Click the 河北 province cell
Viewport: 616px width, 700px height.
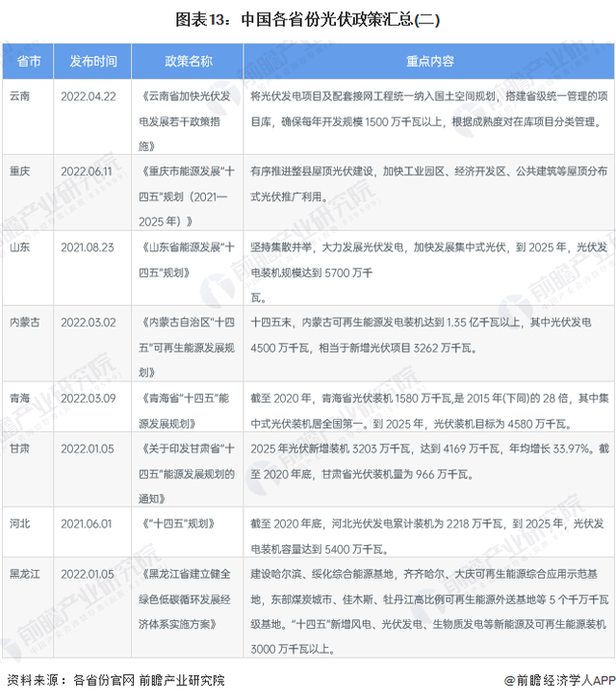(20, 525)
